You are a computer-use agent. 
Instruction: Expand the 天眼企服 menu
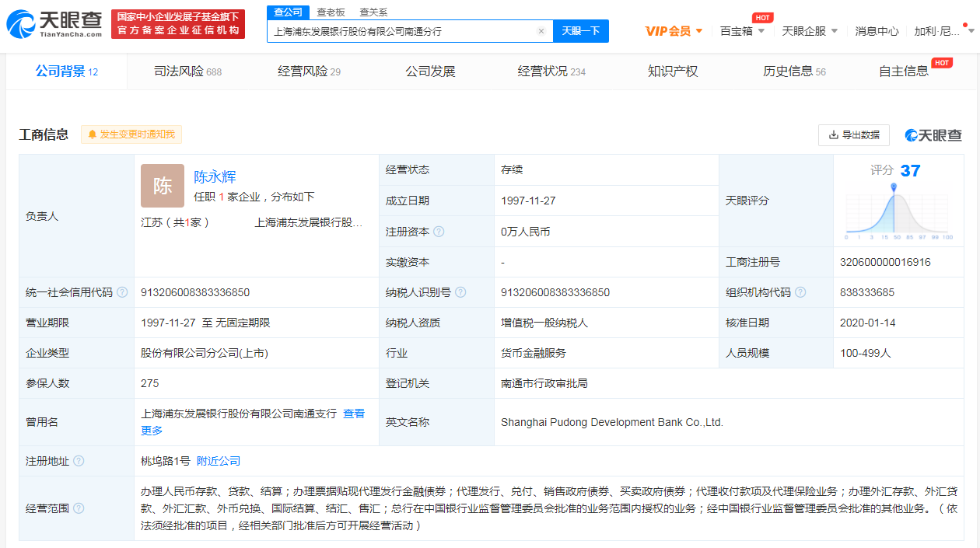810,31
